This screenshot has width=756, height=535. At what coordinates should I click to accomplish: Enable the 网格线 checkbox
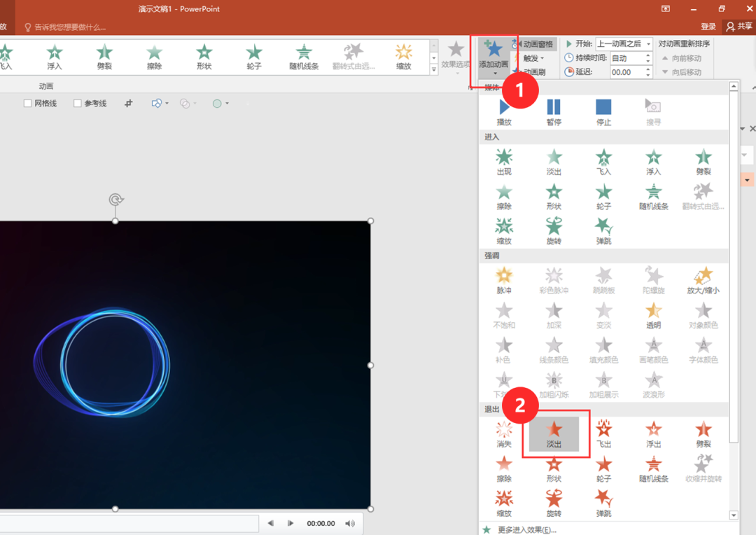pyautogui.click(x=27, y=103)
